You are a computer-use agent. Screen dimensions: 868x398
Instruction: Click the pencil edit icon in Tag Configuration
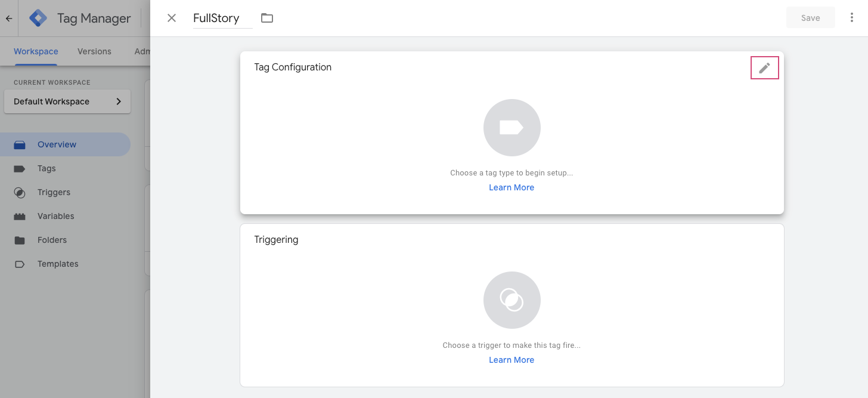(764, 68)
